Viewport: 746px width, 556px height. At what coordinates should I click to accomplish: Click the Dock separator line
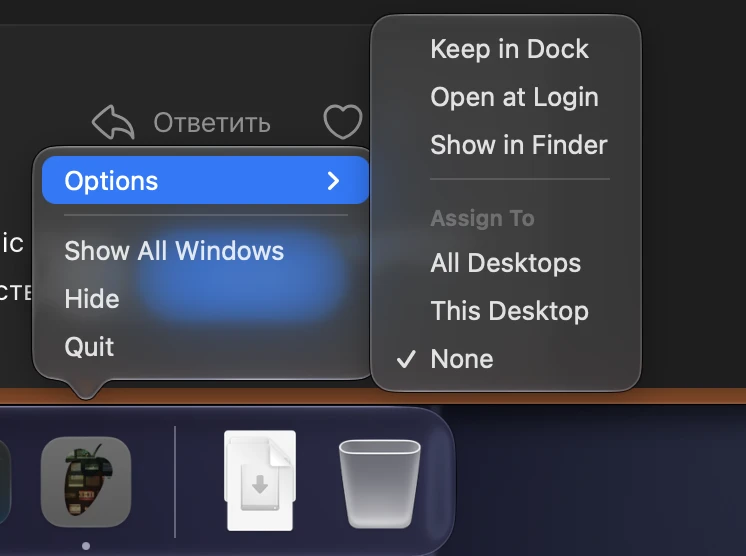[x=175, y=482]
